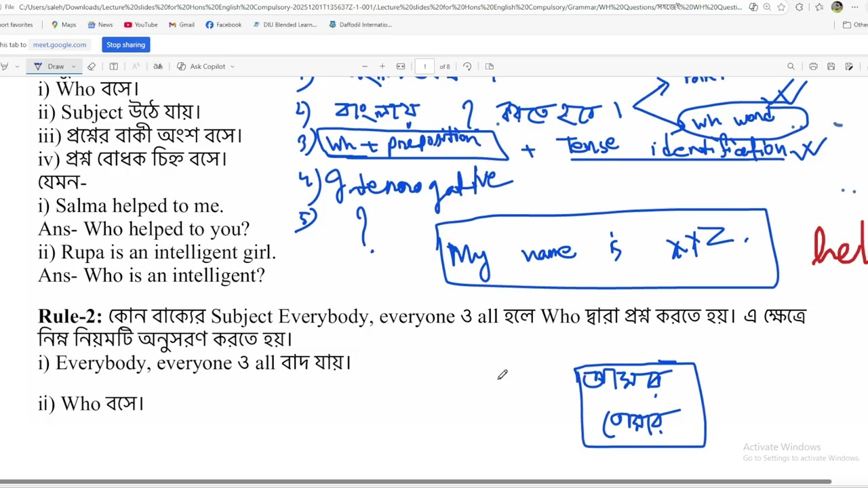868x488 pixels.
Task: Click the Read aloud icon
Action: tap(136, 66)
